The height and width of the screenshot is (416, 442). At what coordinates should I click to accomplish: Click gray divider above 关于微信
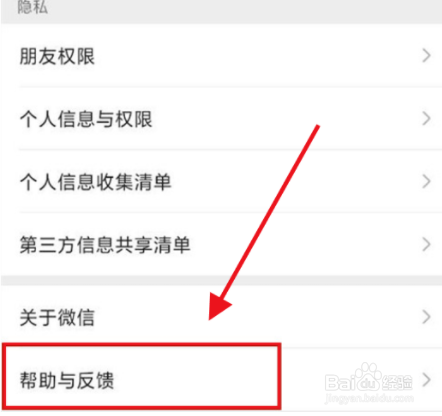click(221, 280)
